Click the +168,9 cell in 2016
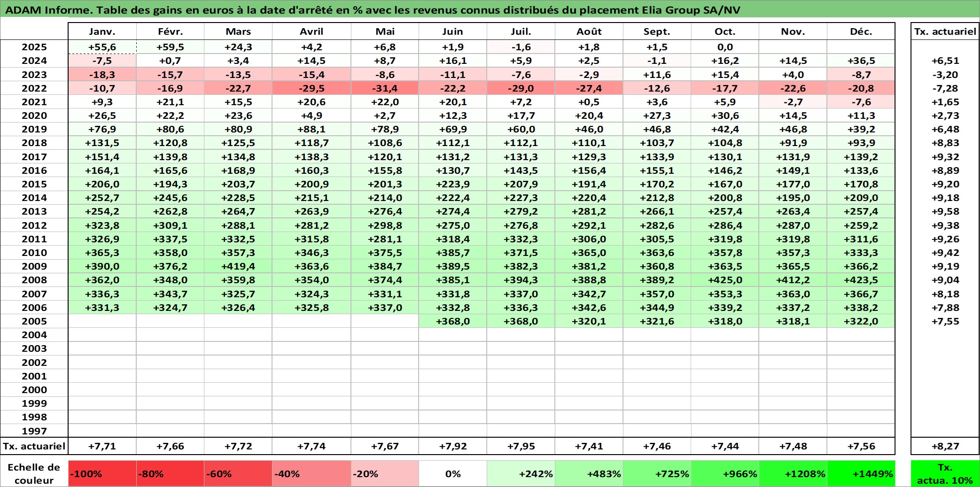This screenshot has height=487, width=980. pos(238,170)
